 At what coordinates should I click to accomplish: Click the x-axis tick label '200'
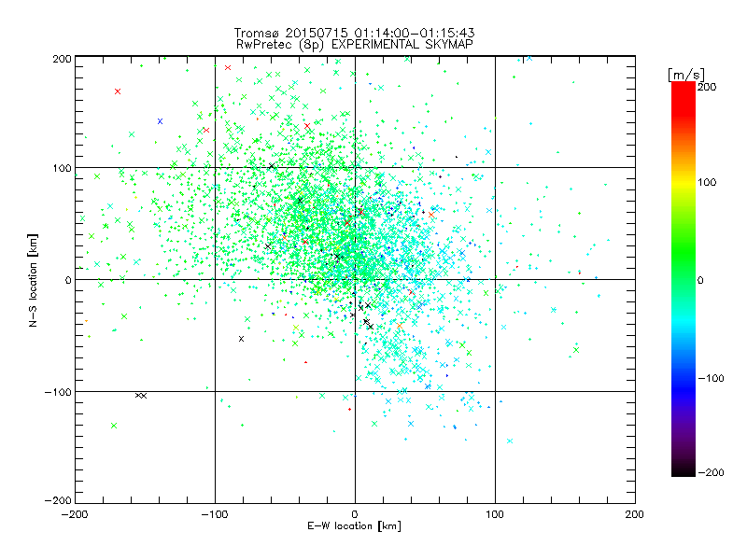[635, 514]
